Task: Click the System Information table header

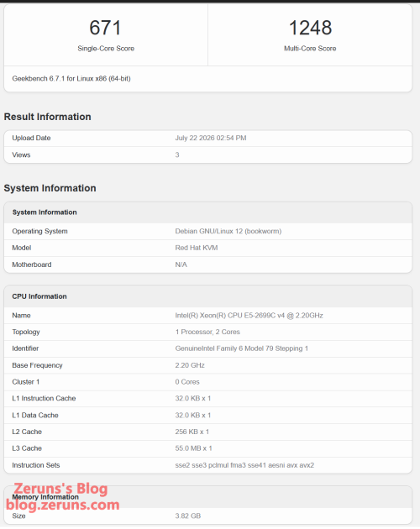Action: [208, 212]
